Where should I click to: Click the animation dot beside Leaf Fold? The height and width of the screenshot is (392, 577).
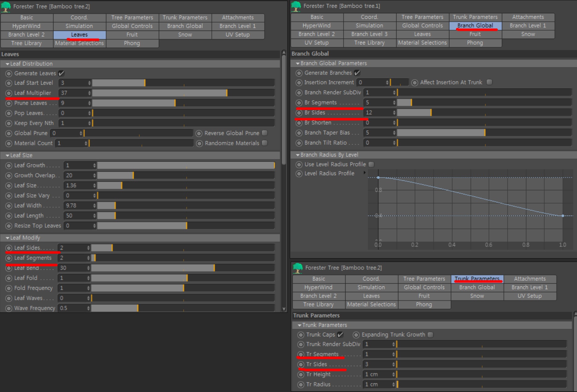pyautogui.click(x=9, y=278)
